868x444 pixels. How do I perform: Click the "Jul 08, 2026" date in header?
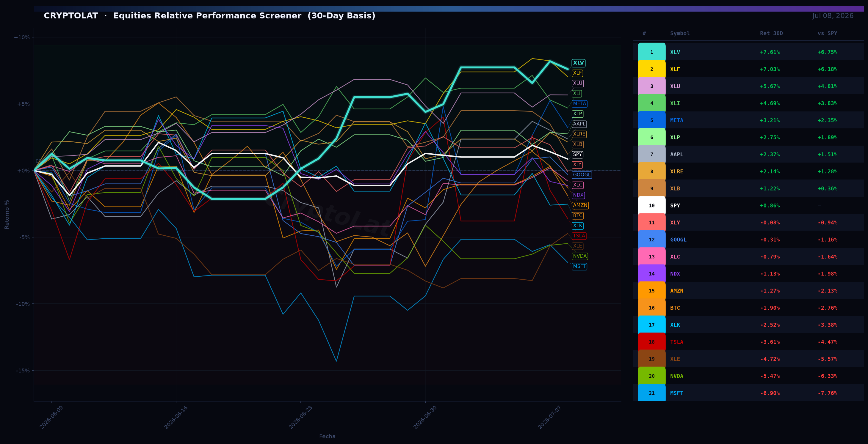tap(833, 16)
